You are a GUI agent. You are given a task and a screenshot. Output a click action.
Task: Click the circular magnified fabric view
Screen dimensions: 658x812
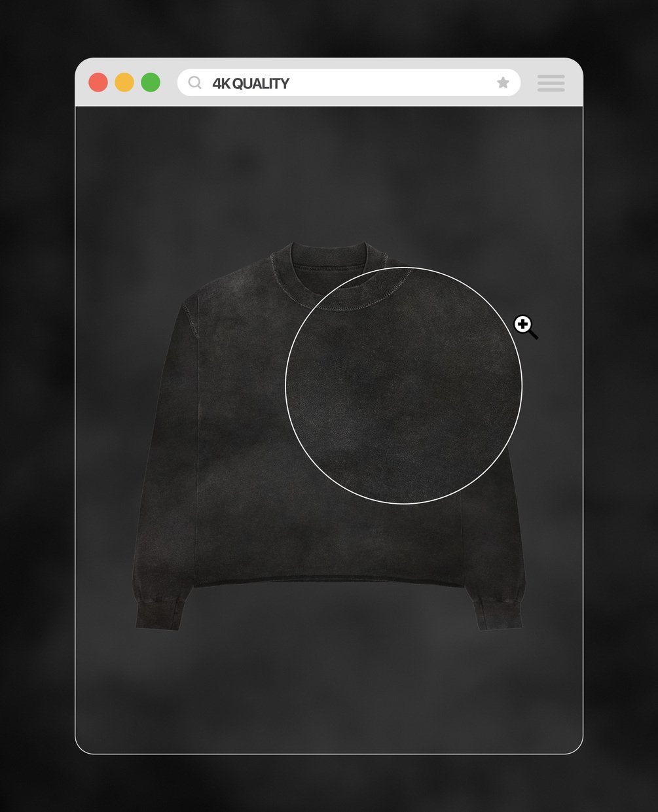[x=404, y=385]
